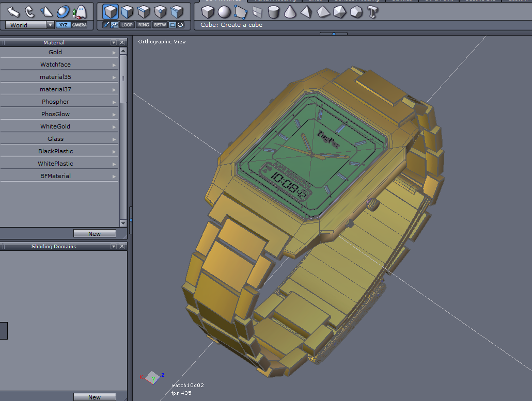Image resolution: width=532 pixels, height=401 pixels.
Task: Select the BlackPlastic material entry
Action: (x=59, y=151)
